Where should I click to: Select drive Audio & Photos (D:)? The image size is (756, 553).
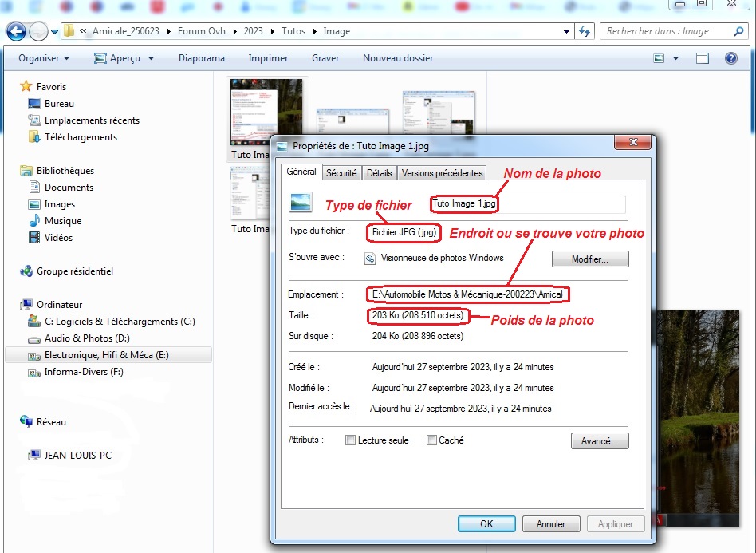[x=85, y=338]
